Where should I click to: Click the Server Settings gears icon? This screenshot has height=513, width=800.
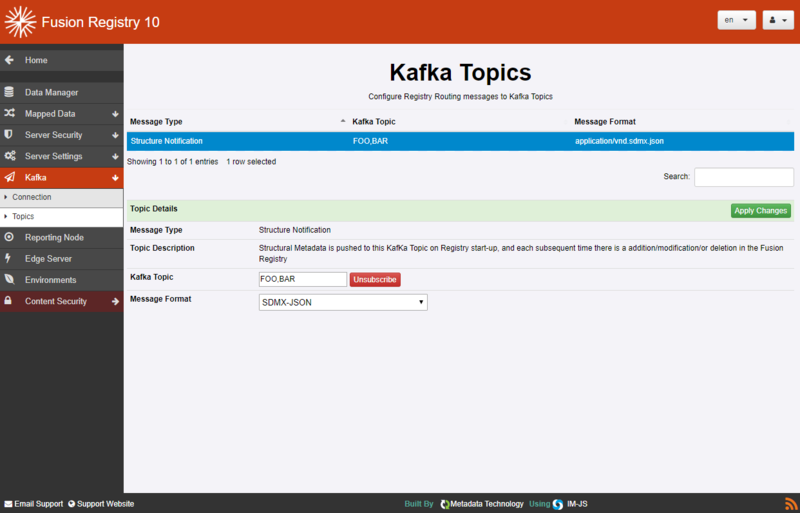pos(10,156)
